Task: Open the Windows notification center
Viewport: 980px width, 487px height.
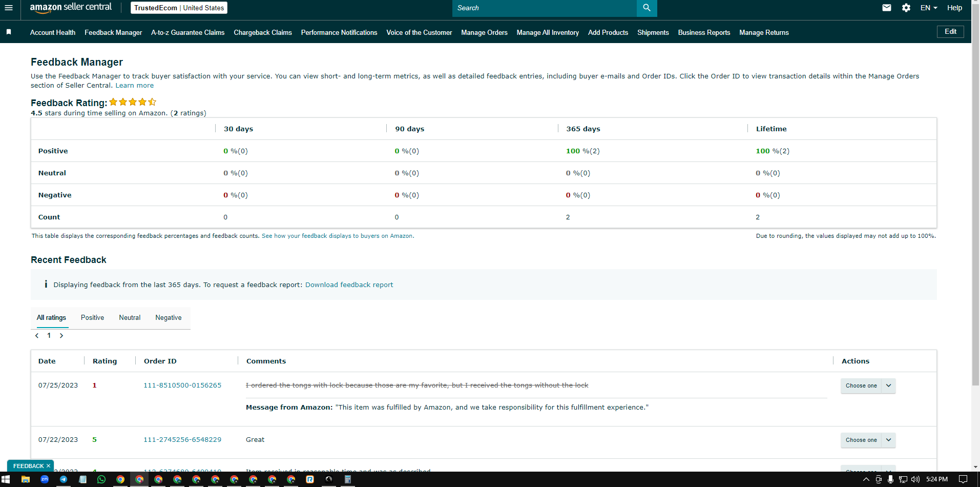Action: pyautogui.click(x=963, y=479)
